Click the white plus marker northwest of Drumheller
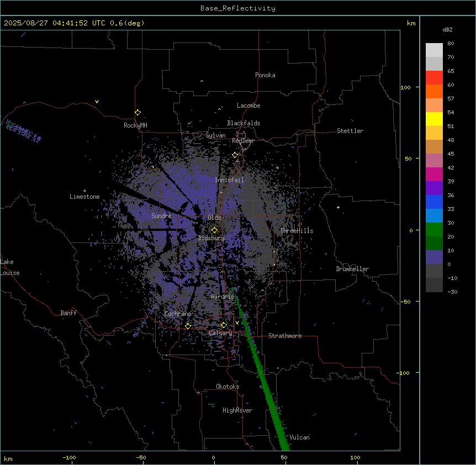Screen dimensions: 476x465 click(x=338, y=207)
